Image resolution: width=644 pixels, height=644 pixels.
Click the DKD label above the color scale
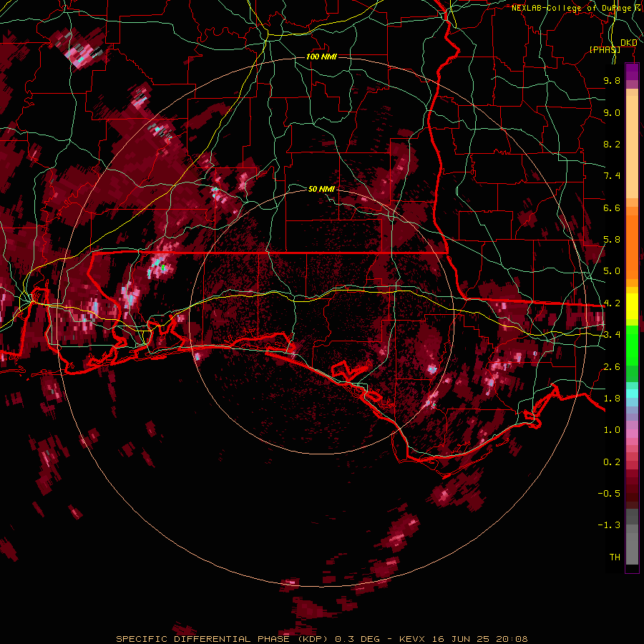629,43
